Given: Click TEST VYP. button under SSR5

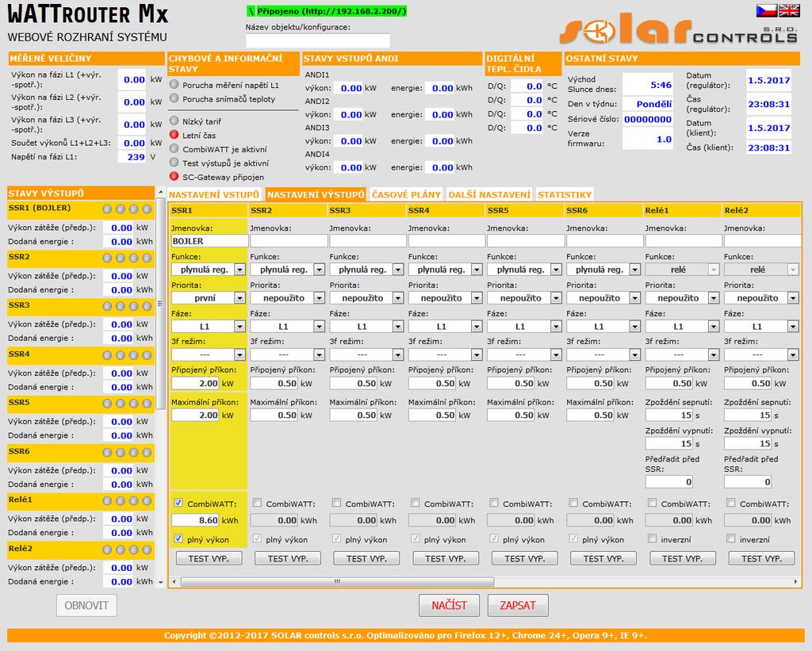Looking at the screenshot, I should pyautogui.click(x=525, y=558).
